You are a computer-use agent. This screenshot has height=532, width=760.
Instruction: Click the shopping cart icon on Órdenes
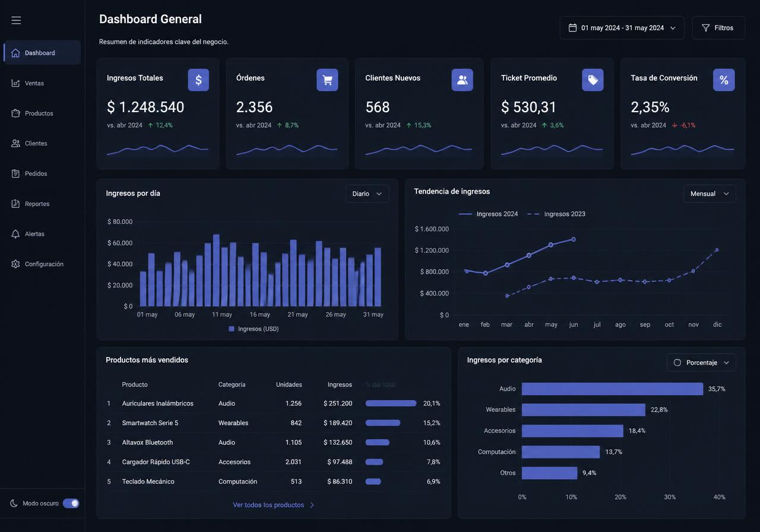click(327, 80)
